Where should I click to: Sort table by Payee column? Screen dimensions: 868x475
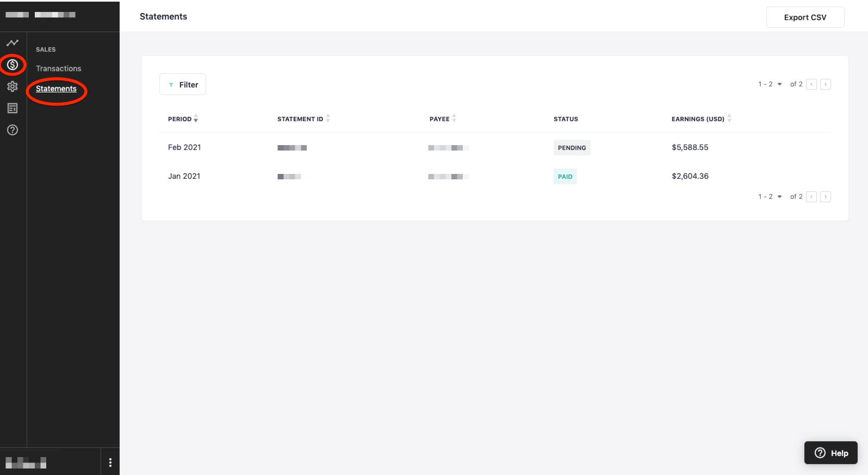tap(443, 119)
